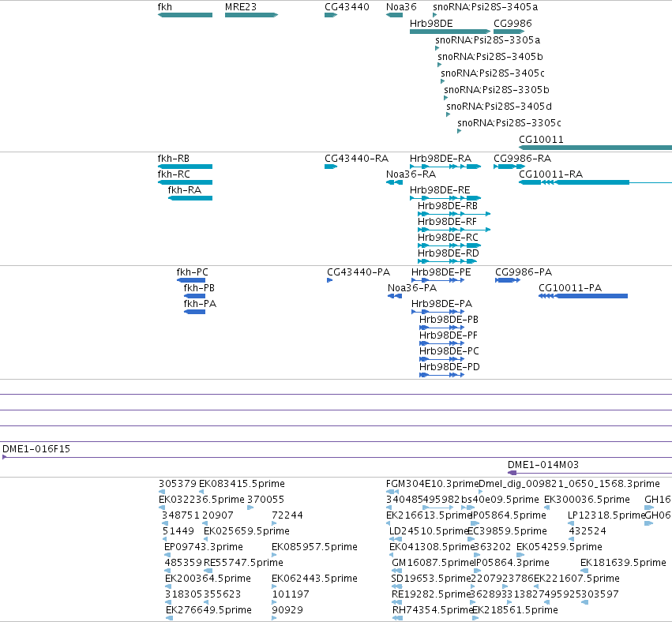Viewport: 672px width, 622px height.
Task: Click transcript Hrb98DE-RB
Action: 454,214
